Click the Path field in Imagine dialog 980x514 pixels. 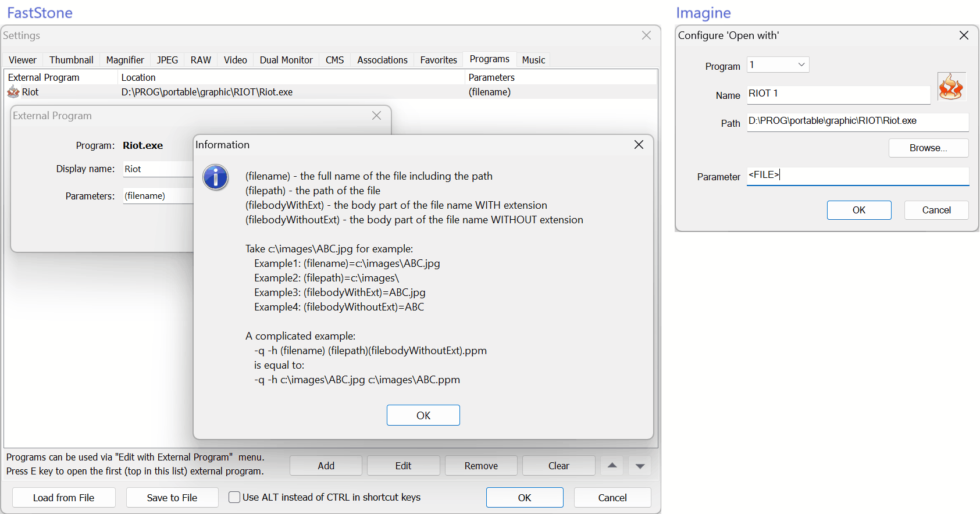[x=858, y=122]
